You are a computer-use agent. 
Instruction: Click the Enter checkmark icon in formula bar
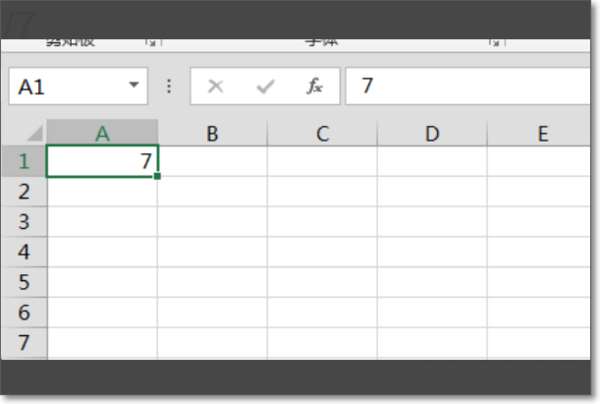pyautogui.click(x=265, y=86)
